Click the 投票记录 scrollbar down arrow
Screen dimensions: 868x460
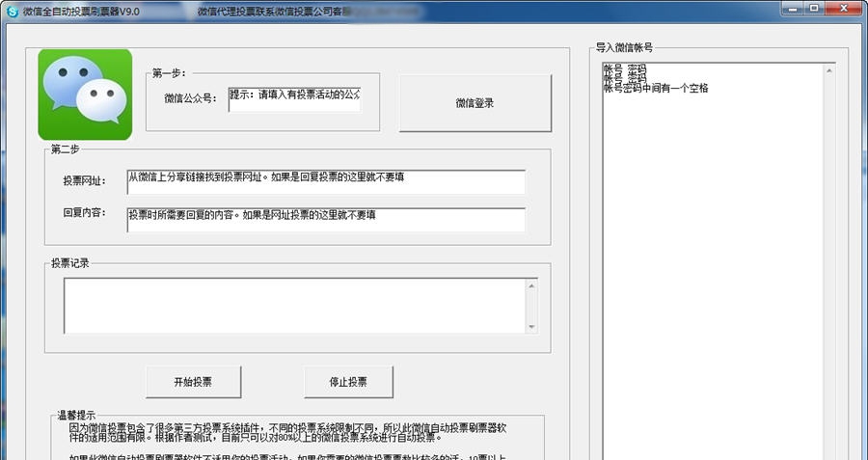(531, 327)
